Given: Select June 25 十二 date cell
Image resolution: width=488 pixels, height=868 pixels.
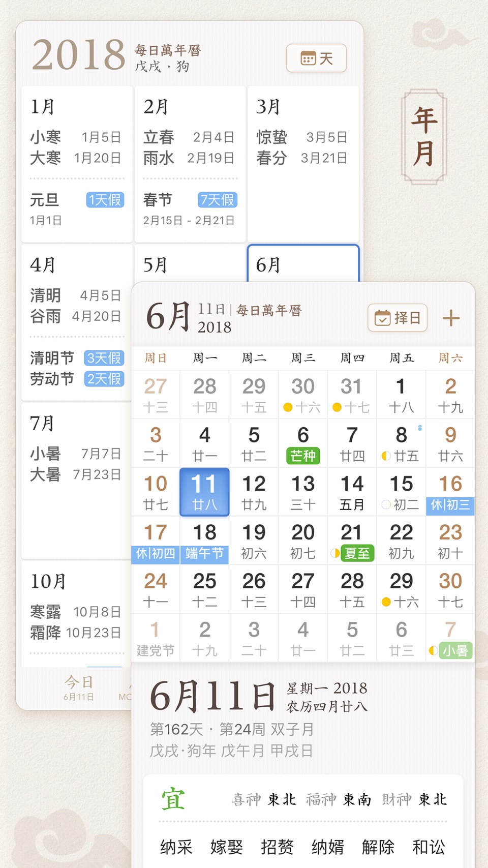Looking at the screenshot, I should (204, 589).
